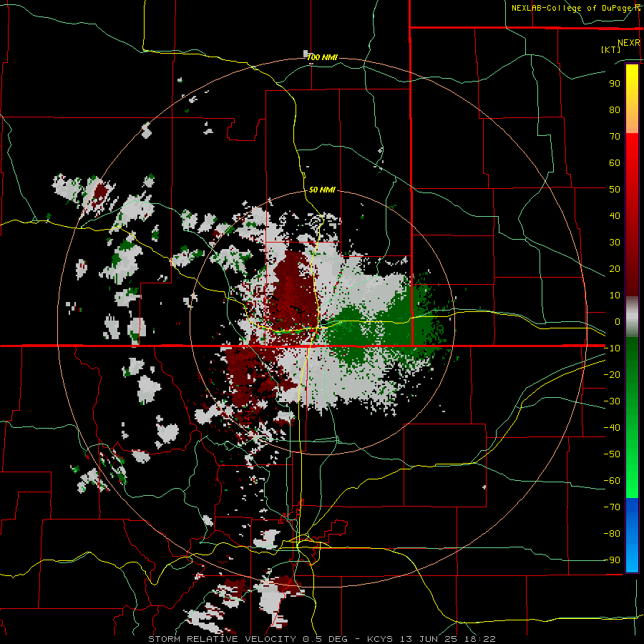The height and width of the screenshot is (644, 644).
Task: Click the 50 value on velocity scale
Action: click(x=615, y=190)
